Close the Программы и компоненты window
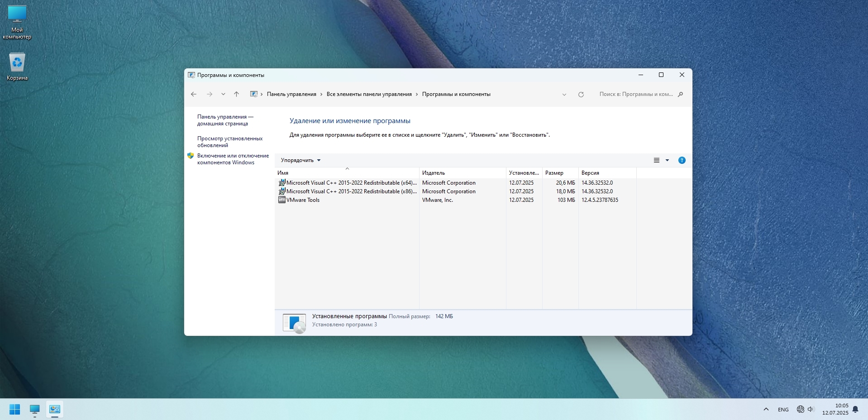 [x=682, y=75]
